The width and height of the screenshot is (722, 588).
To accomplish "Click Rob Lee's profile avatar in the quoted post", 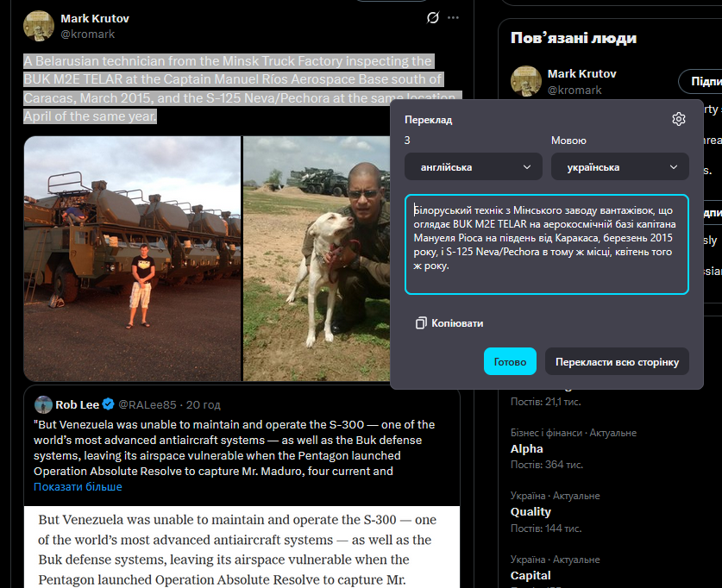I will pos(43,404).
